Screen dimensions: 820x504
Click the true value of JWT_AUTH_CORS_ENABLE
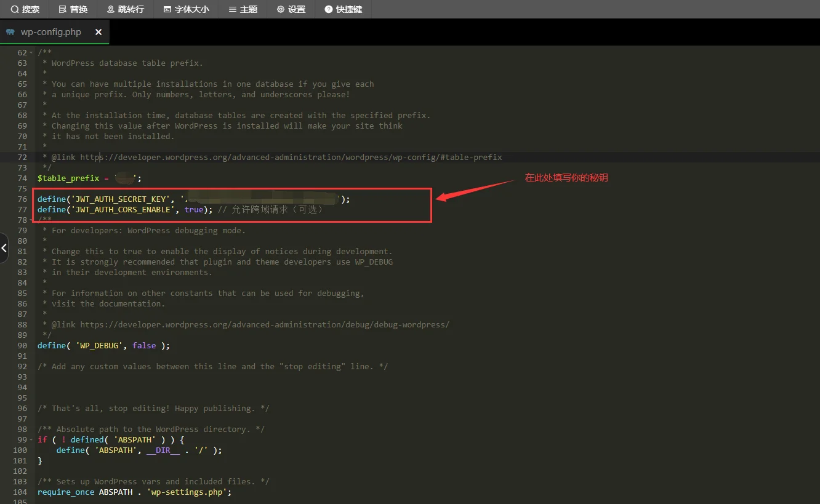193,210
